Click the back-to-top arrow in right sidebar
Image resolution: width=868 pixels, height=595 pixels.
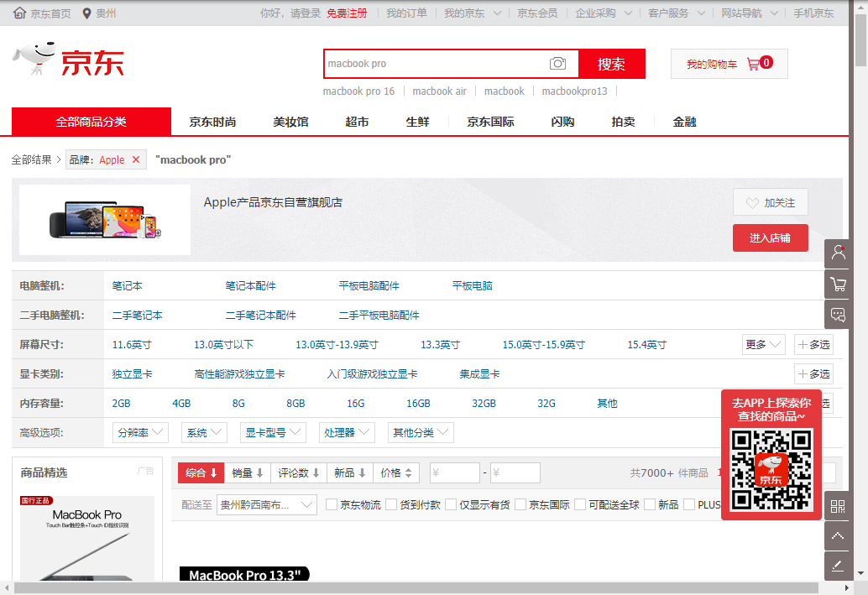[838, 535]
